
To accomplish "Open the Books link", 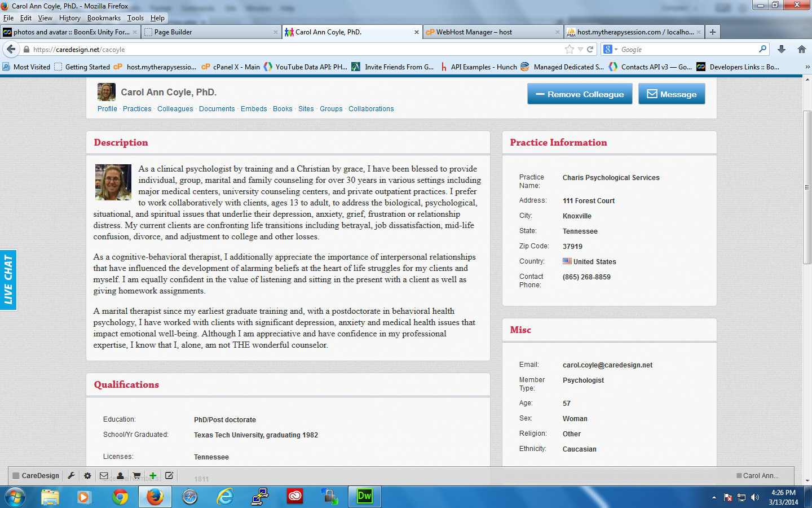I will (283, 109).
